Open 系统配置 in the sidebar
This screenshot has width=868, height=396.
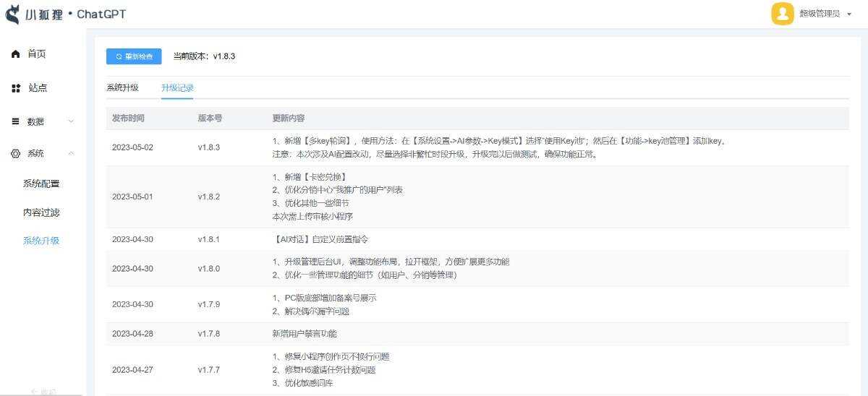point(41,184)
